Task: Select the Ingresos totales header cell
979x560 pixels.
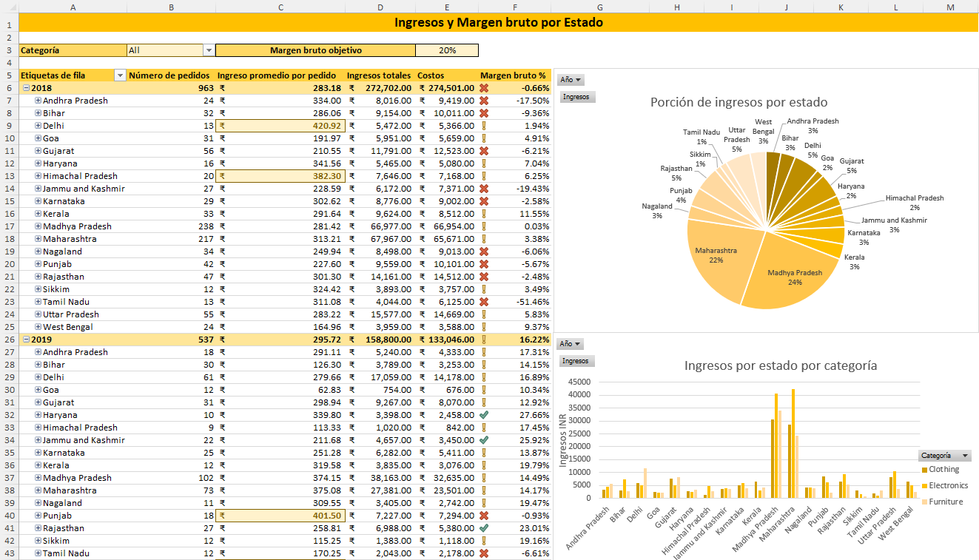Action: pyautogui.click(x=380, y=75)
